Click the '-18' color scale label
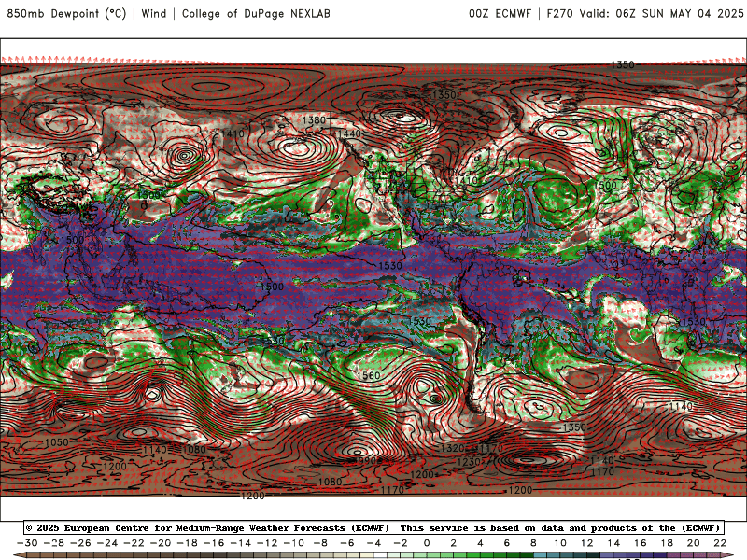 pyautogui.click(x=188, y=543)
